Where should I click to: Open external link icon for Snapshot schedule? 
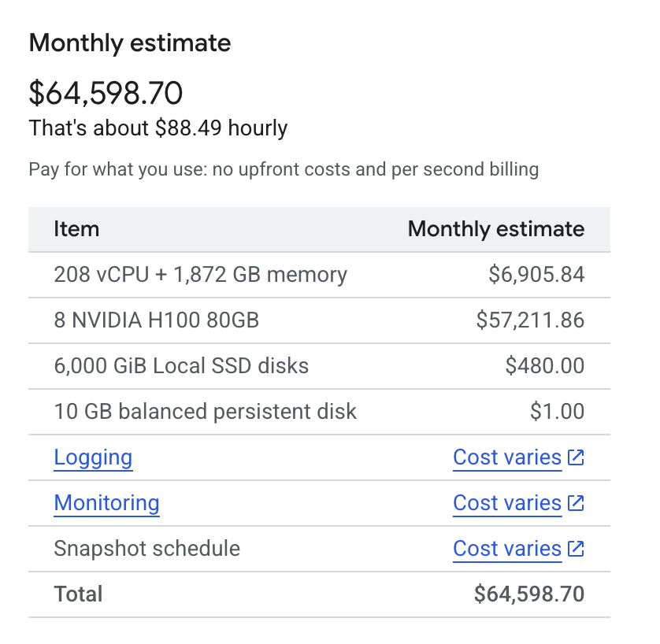(x=577, y=549)
